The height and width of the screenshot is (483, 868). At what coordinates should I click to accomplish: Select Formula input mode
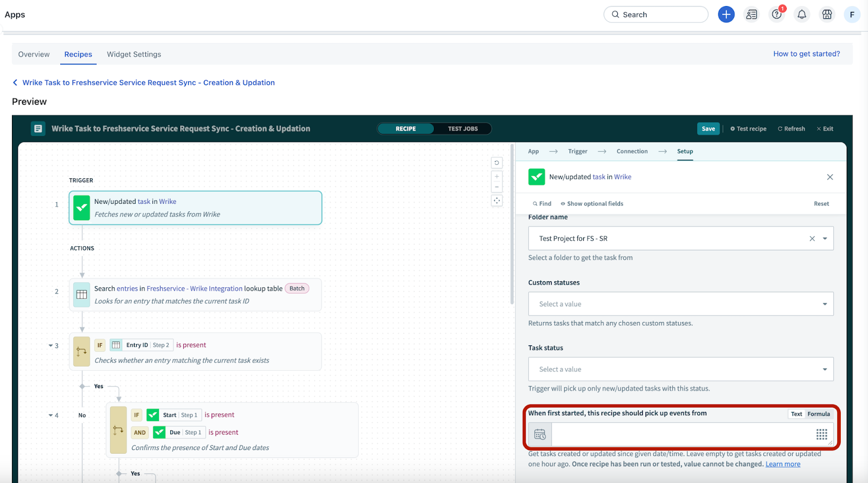click(x=819, y=414)
